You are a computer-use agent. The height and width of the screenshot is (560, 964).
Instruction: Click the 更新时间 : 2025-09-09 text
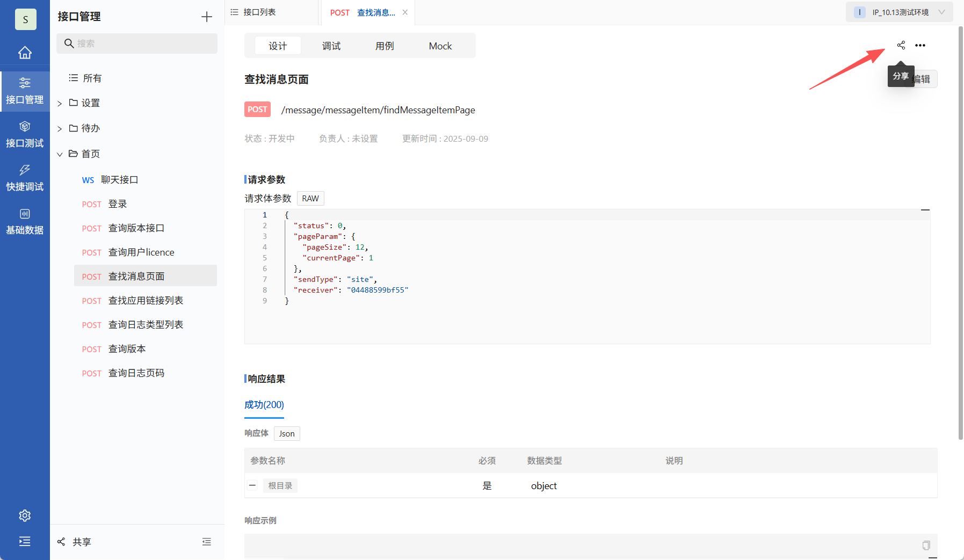click(445, 139)
